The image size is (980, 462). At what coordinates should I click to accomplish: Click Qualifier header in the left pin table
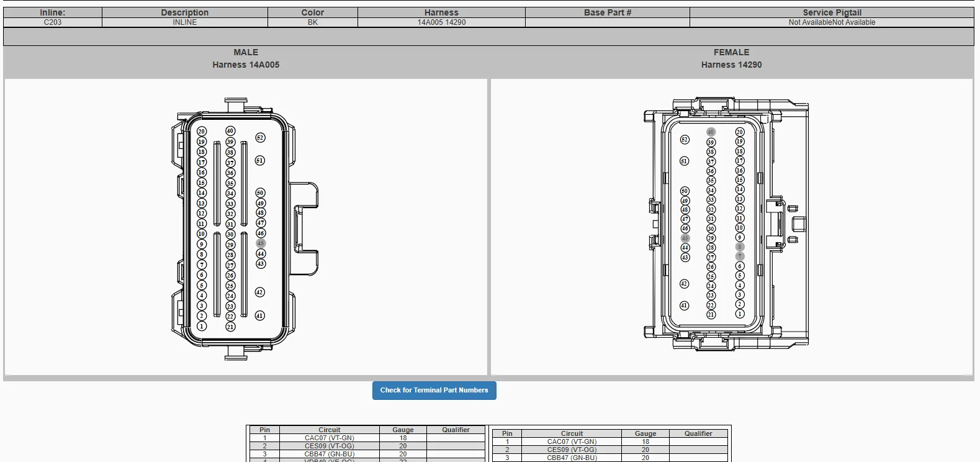coord(456,430)
